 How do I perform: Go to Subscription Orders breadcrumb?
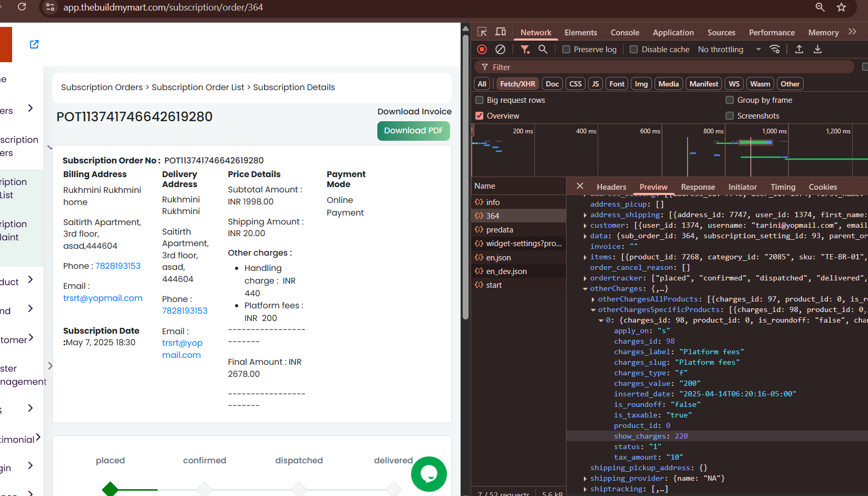(x=102, y=87)
